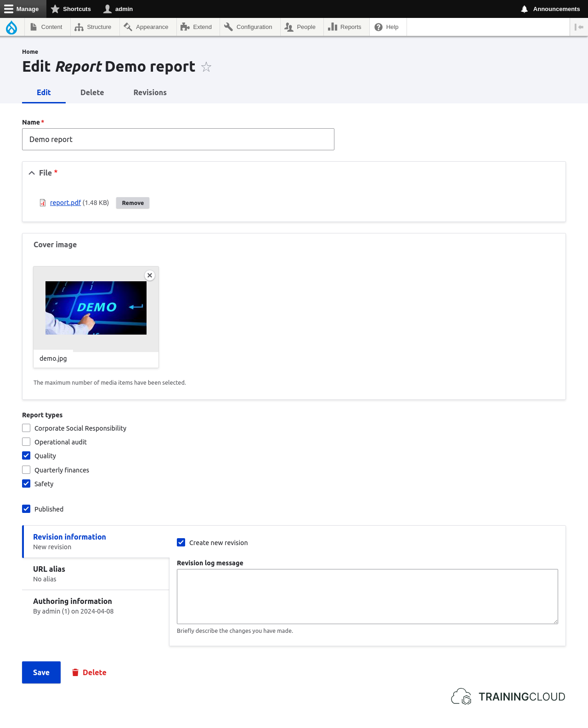Toggle Create new revision checkbox
588x728 pixels.
[181, 542]
